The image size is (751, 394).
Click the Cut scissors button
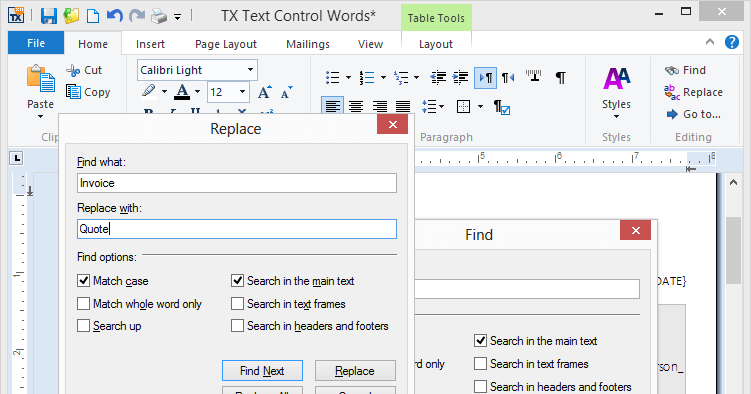click(84, 70)
